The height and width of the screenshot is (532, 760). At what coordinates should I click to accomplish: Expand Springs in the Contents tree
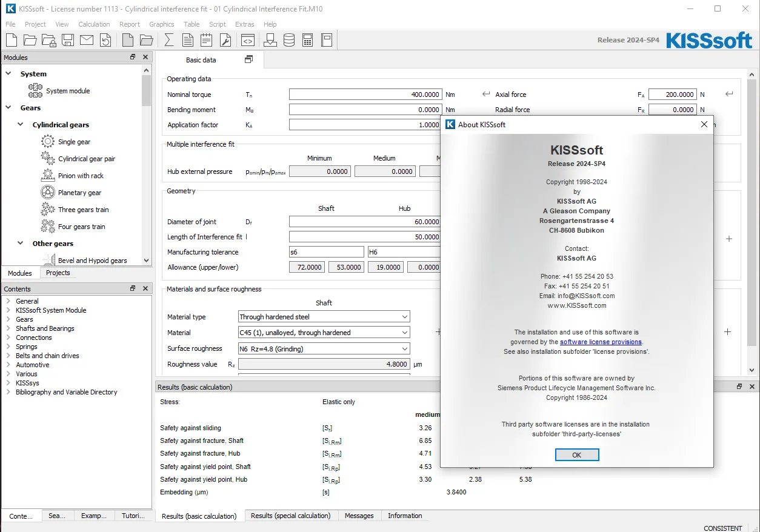pos(8,347)
